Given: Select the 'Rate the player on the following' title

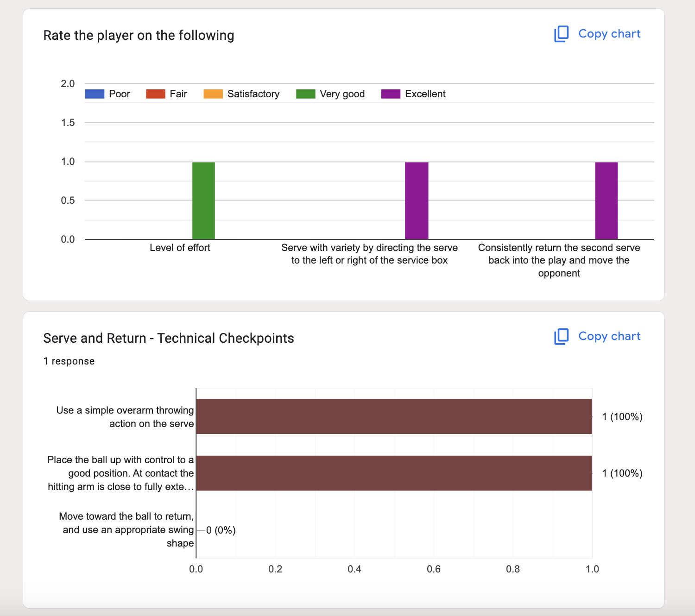Looking at the screenshot, I should click(x=139, y=35).
